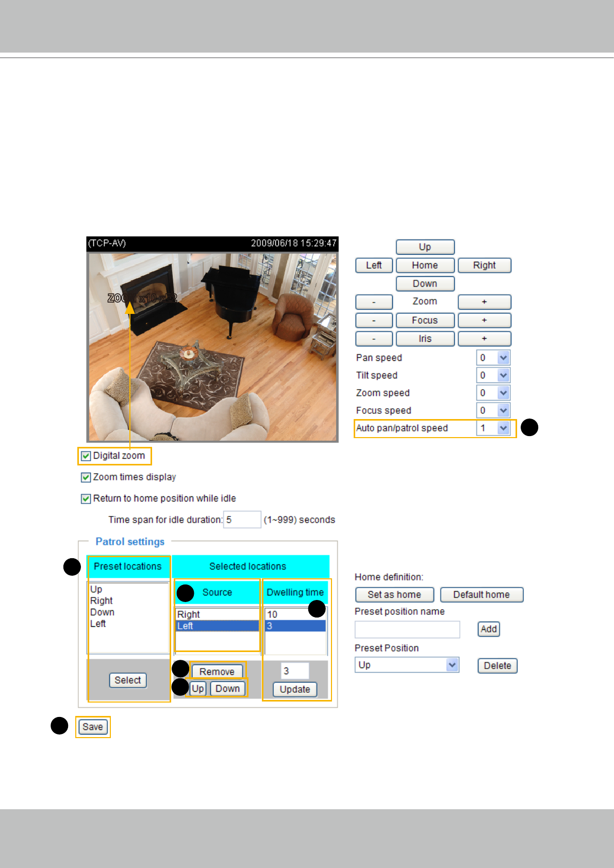Toggle Return to home position while idle
The width and height of the screenshot is (614, 868).
[x=86, y=499]
